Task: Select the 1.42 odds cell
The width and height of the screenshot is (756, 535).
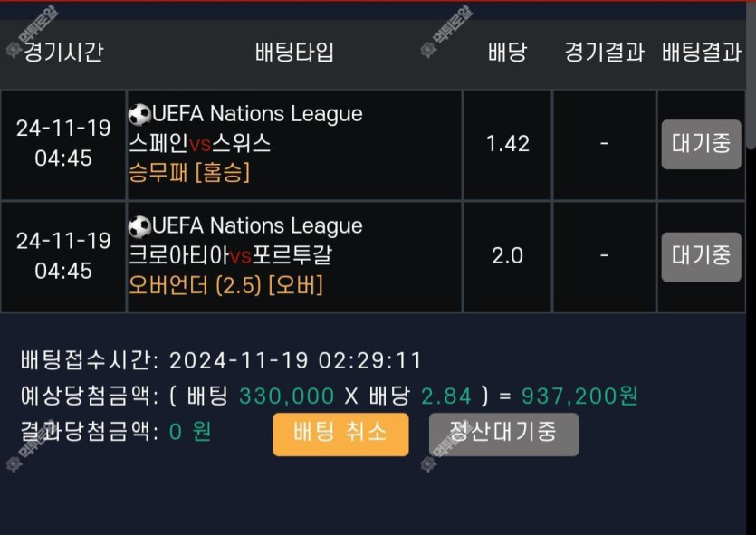Action: coord(507,144)
